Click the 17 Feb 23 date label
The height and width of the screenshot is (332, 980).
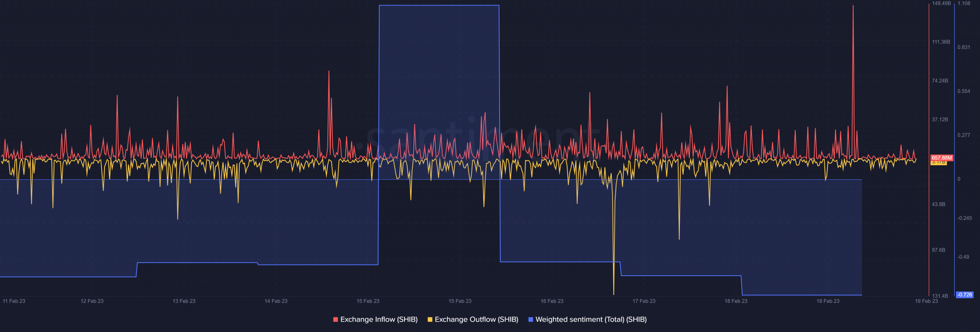(644, 301)
